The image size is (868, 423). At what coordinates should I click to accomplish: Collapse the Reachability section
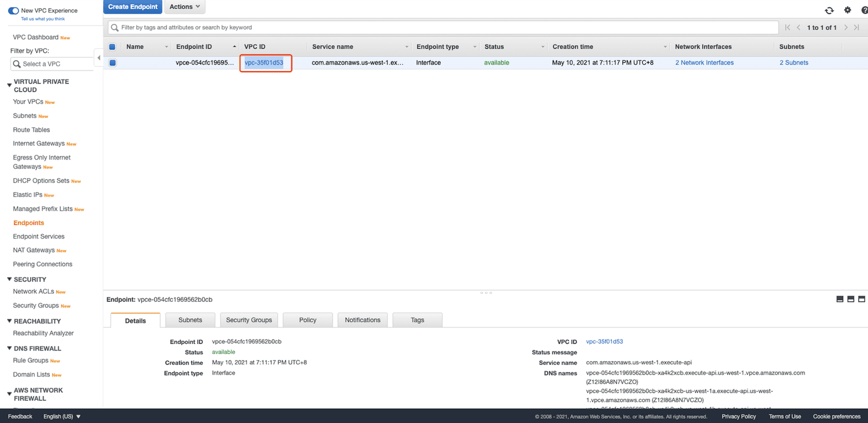point(9,321)
